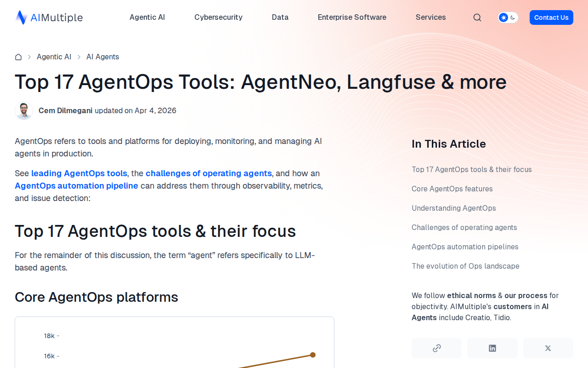Go to home via breadcrumb house icon
The height and width of the screenshot is (368, 588).
click(18, 57)
